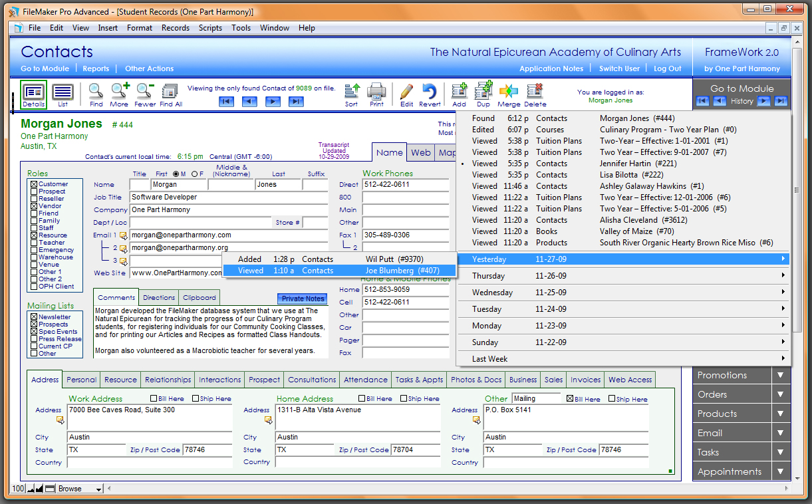Switch to the Directions tab
This screenshot has height=504, width=812.
[x=159, y=298]
